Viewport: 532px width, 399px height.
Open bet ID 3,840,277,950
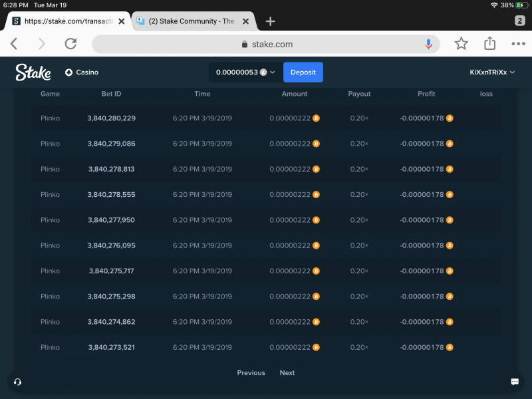pyautogui.click(x=111, y=220)
